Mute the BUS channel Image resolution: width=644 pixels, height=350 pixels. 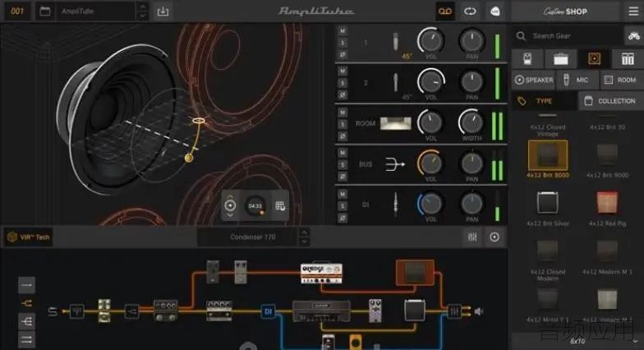(343, 153)
